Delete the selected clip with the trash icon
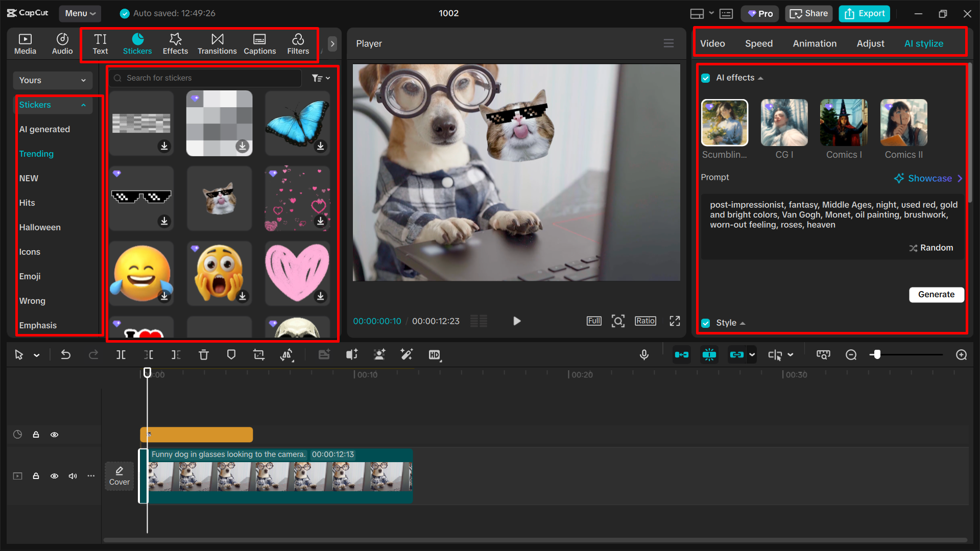The height and width of the screenshot is (551, 980). pyautogui.click(x=203, y=354)
